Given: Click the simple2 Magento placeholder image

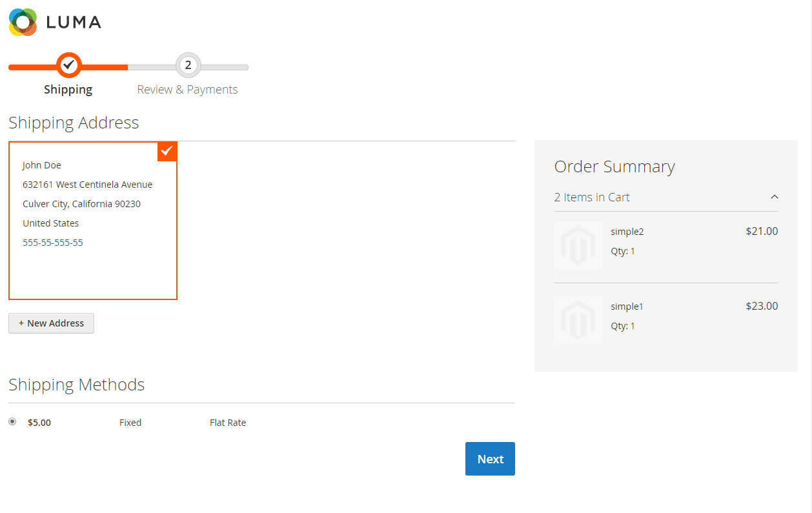Looking at the screenshot, I should [x=577, y=245].
